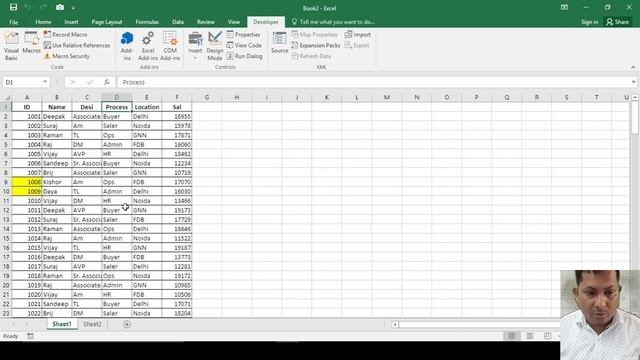
Task: Add a new sheet with the plus button
Action: point(127,324)
